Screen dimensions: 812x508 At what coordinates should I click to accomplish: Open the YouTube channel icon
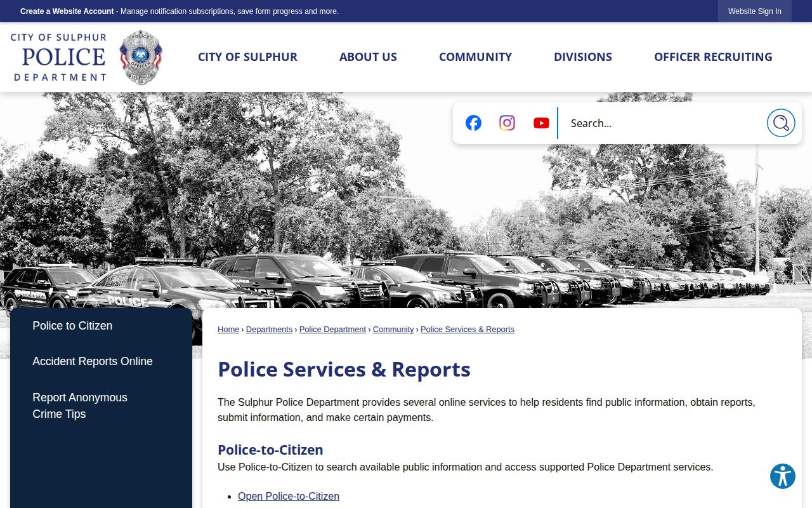click(541, 123)
